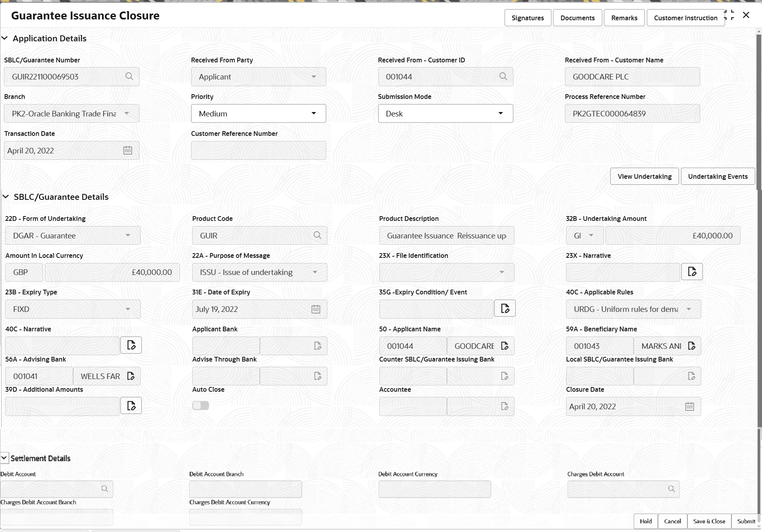Open the Signatures tab button
Screen dimensions: 762x532
(528, 18)
